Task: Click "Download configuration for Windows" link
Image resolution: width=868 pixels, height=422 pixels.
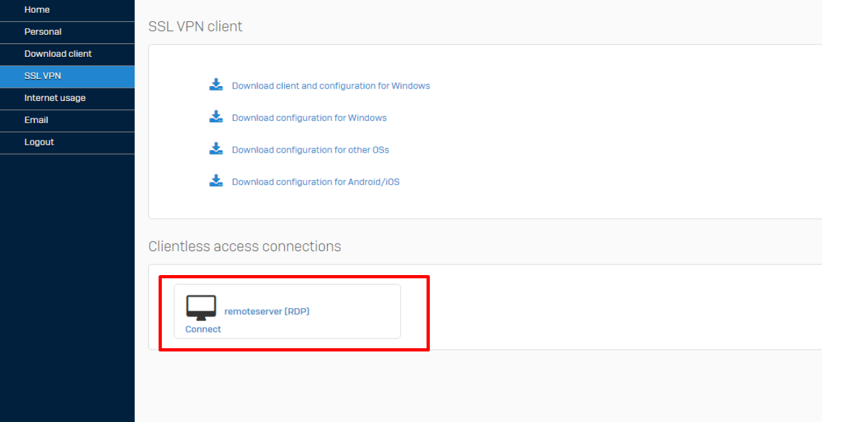Action: (x=309, y=118)
